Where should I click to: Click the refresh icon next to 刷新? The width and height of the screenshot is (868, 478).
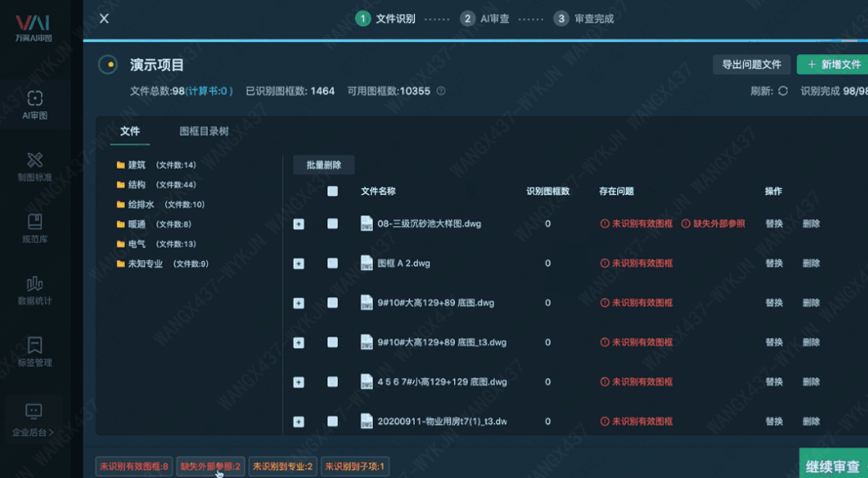pyautogui.click(x=782, y=91)
